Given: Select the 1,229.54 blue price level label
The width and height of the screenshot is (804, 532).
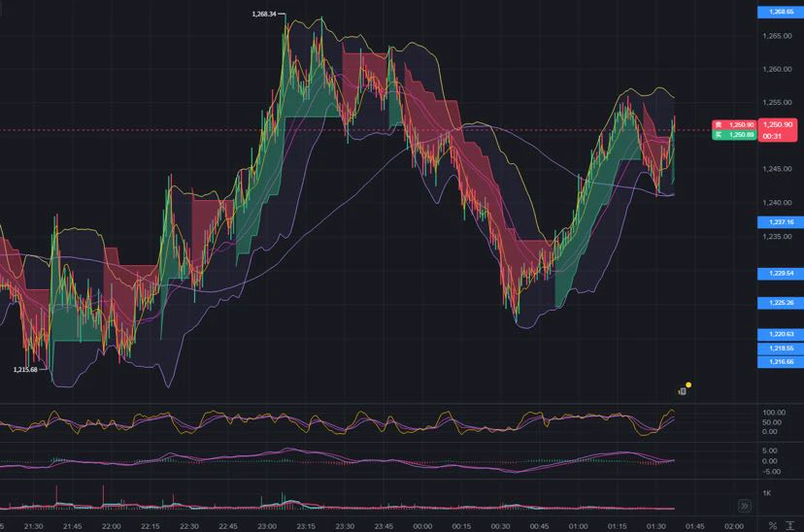Looking at the screenshot, I should (x=781, y=273).
